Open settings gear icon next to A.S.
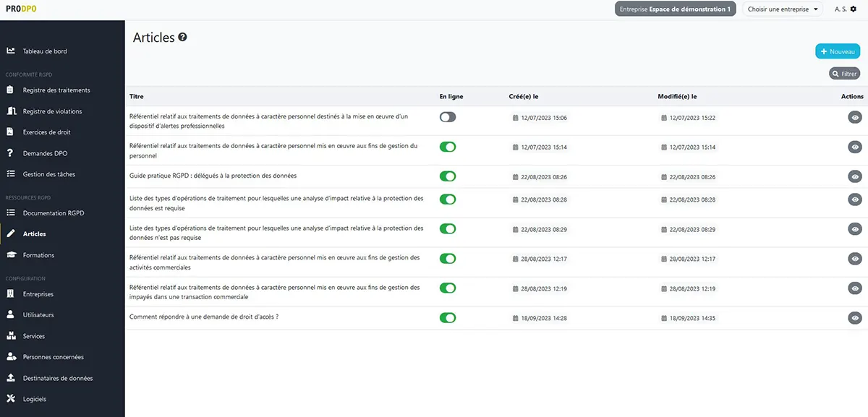 [x=853, y=9]
